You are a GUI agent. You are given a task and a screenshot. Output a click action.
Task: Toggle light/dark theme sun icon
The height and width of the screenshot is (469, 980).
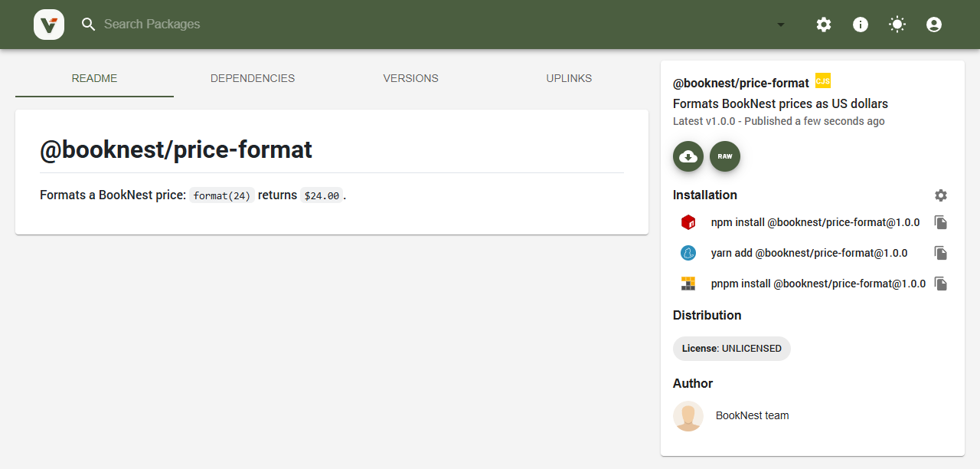pyautogui.click(x=897, y=25)
